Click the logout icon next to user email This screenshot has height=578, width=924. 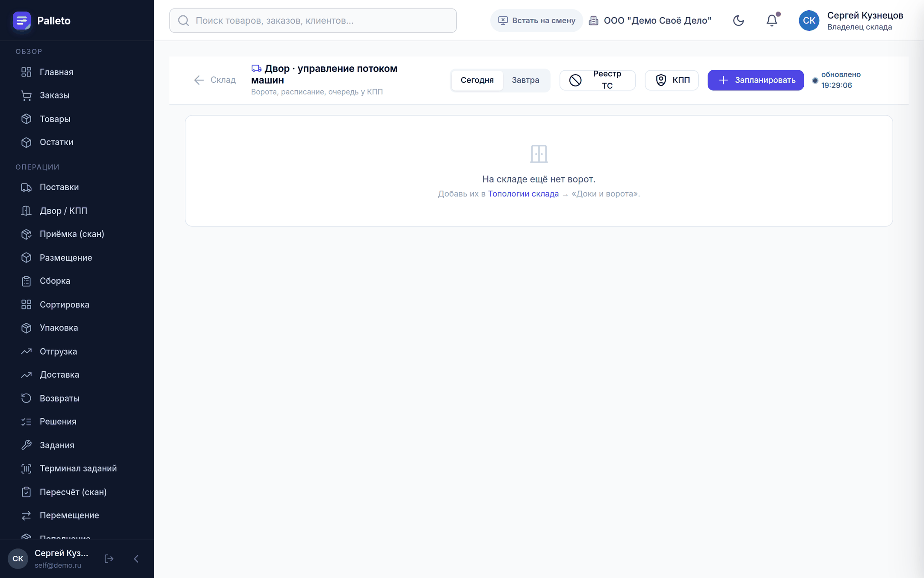[109, 558]
